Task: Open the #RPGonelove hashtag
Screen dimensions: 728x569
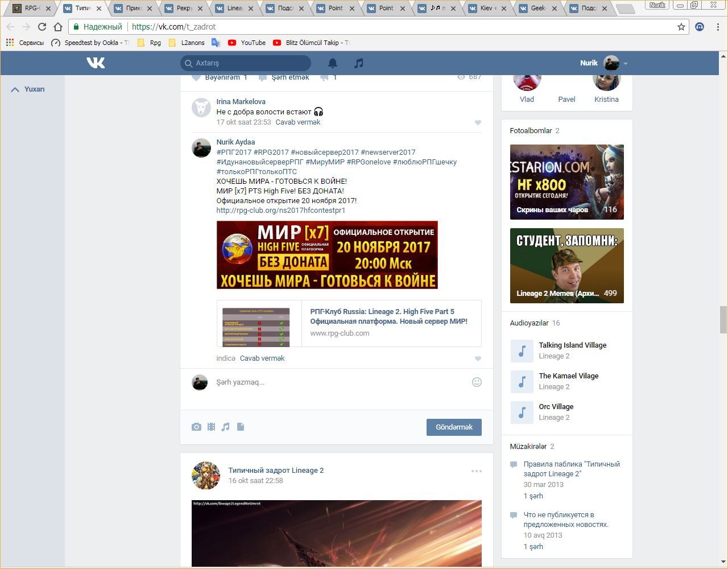Action: [x=369, y=162]
